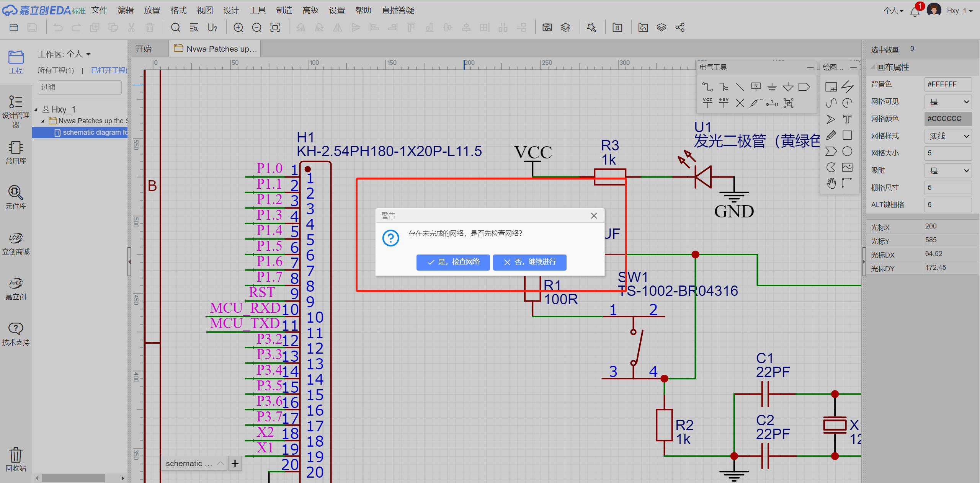Click 是，检查网络 button

(x=453, y=262)
